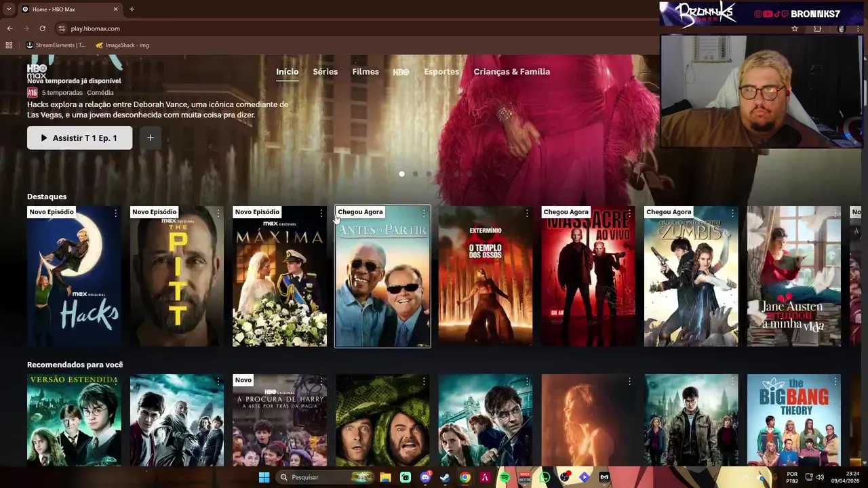868x488 pixels.
Task: Click Recomendados para você heading
Action: (75, 365)
